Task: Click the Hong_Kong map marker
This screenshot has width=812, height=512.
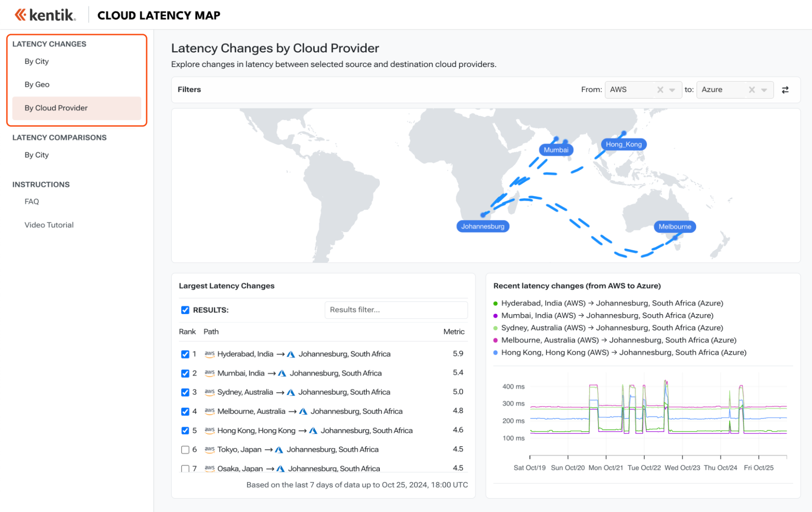Action: [x=623, y=144]
